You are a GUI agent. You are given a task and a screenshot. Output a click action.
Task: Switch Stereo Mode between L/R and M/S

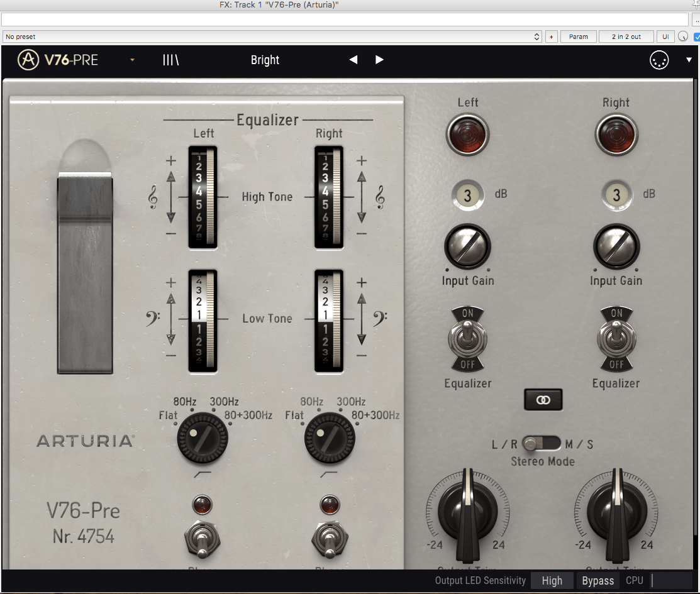point(541,444)
